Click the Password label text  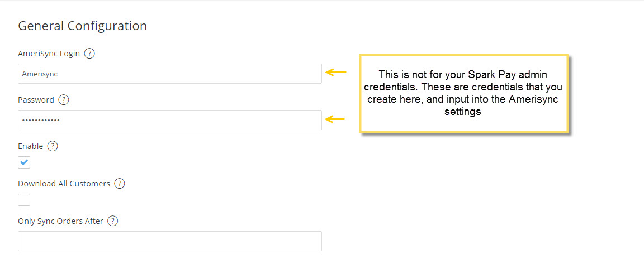click(36, 100)
